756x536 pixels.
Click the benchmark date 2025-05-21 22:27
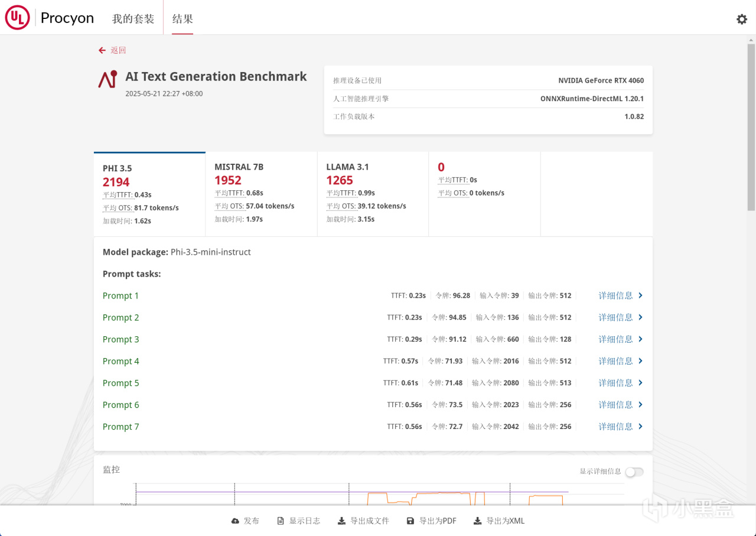coord(164,93)
